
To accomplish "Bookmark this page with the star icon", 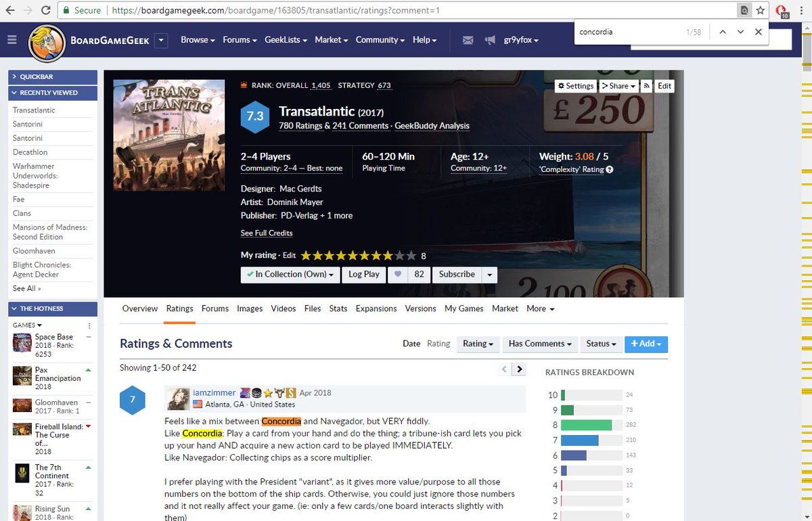I will pyautogui.click(x=761, y=11).
